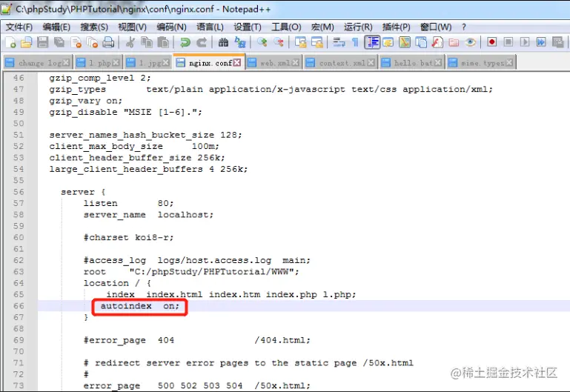Close the web.xml tab
This screenshot has height=392, width=570.
click(x=296, y=63)
